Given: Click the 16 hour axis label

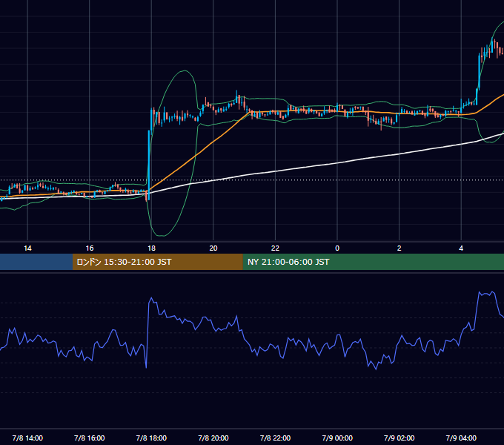Looking at the screenshot, I should 90,248.
